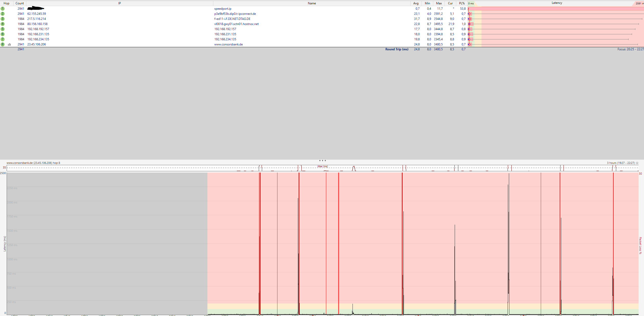This screenshot has height=316, width=644.
Task: Click the green hop 1 circle icon
Action: [x=3, y=9]
